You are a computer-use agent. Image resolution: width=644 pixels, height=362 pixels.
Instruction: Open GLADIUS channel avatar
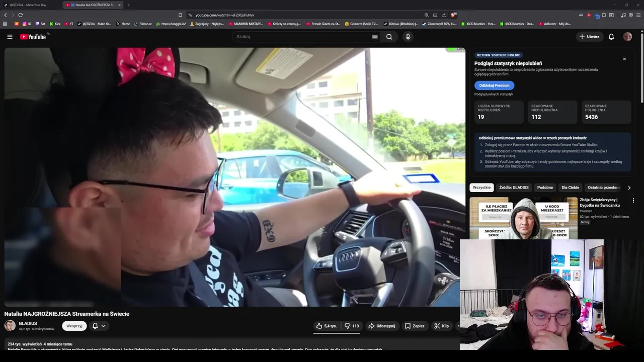pyautogui.click(x=10, y=326)
